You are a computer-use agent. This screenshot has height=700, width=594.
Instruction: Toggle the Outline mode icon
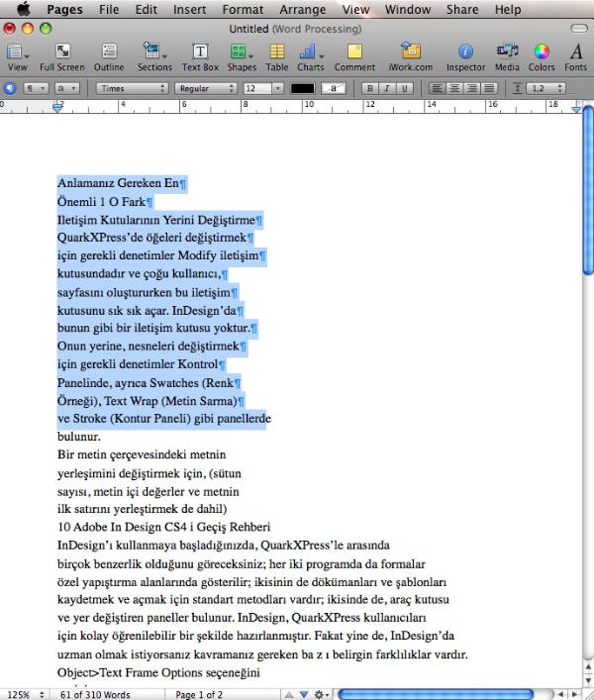pyautogui.click(x=109, y=57)
